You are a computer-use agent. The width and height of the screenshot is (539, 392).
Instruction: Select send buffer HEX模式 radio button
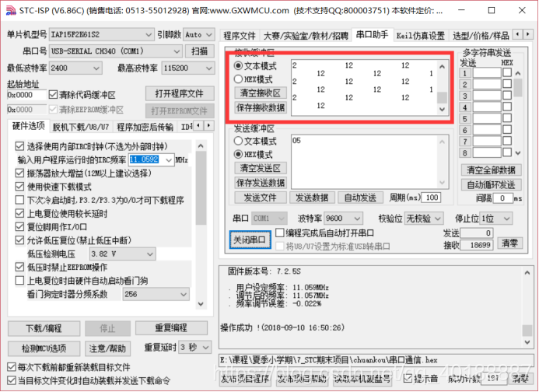tap(238, 155)
